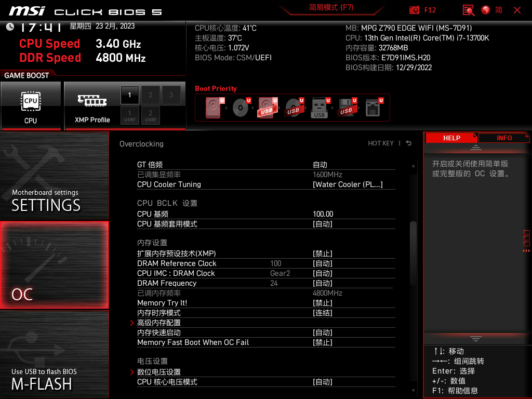The width and height of the screenshot is (532, 399).
Task: Click the Boot Priority heading
Action: 216,88
